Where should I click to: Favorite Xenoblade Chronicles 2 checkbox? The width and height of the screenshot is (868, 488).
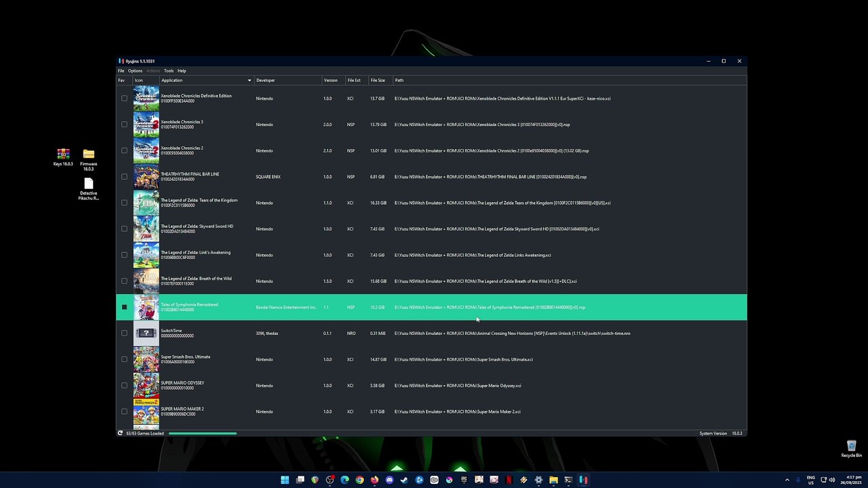tap(124, 150)
